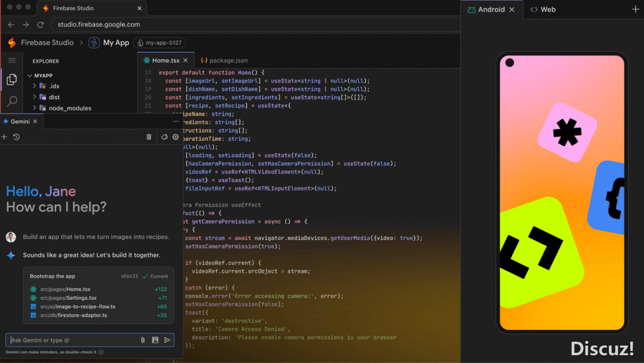
Task: Close the Home.tsx editor tab
Action: point(185,60)
